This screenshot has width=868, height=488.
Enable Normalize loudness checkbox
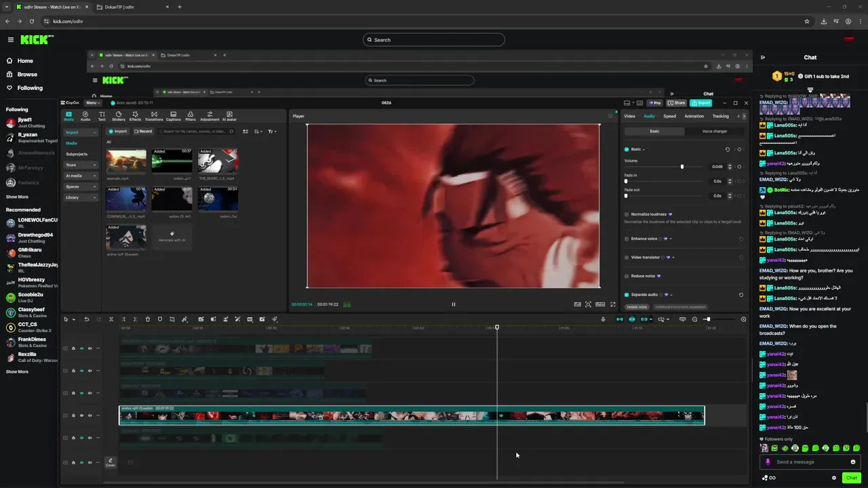point(627,214)
